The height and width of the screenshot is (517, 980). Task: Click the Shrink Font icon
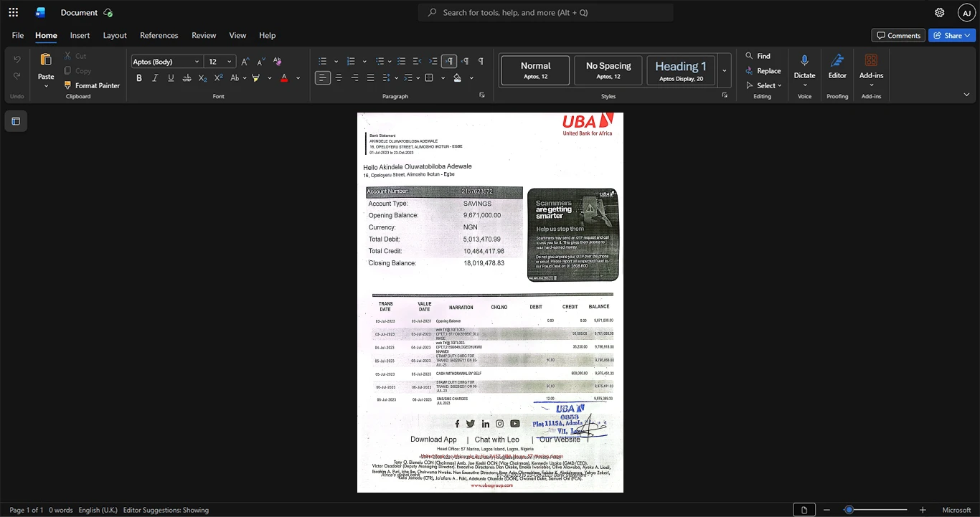(x=261, y=62)
